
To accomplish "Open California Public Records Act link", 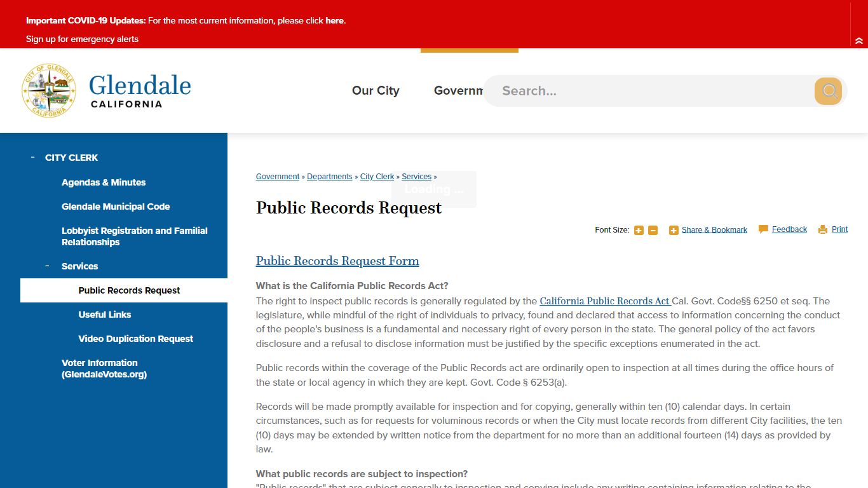I will [x=605, y=301].
